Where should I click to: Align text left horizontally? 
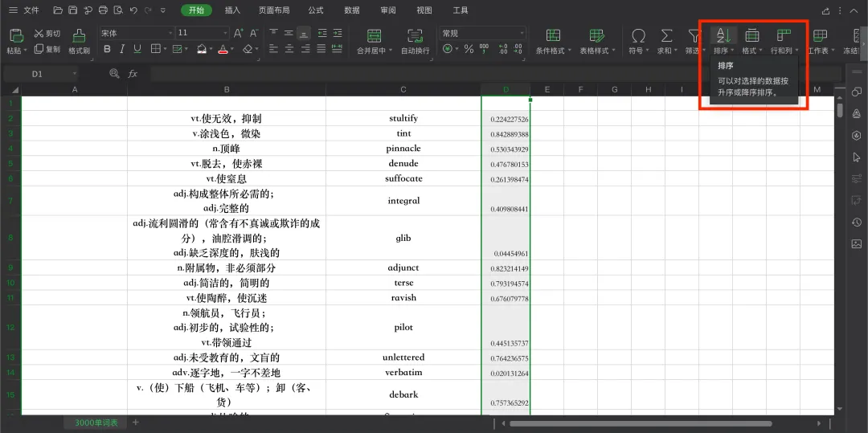pos(273,49)
